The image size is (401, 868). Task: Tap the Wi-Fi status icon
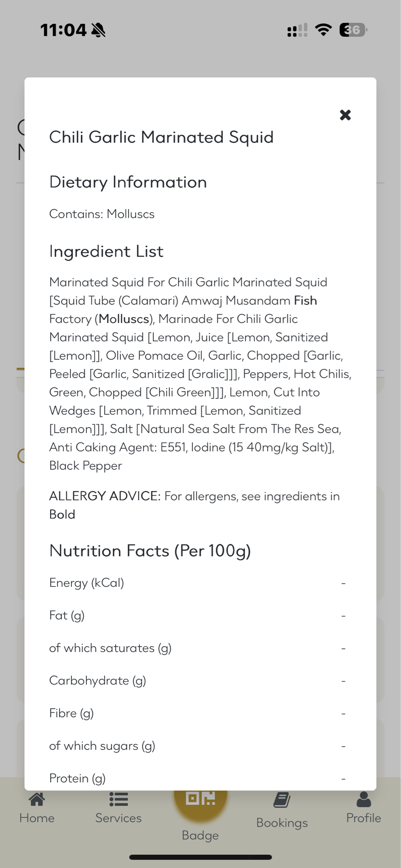pos(323,30)
